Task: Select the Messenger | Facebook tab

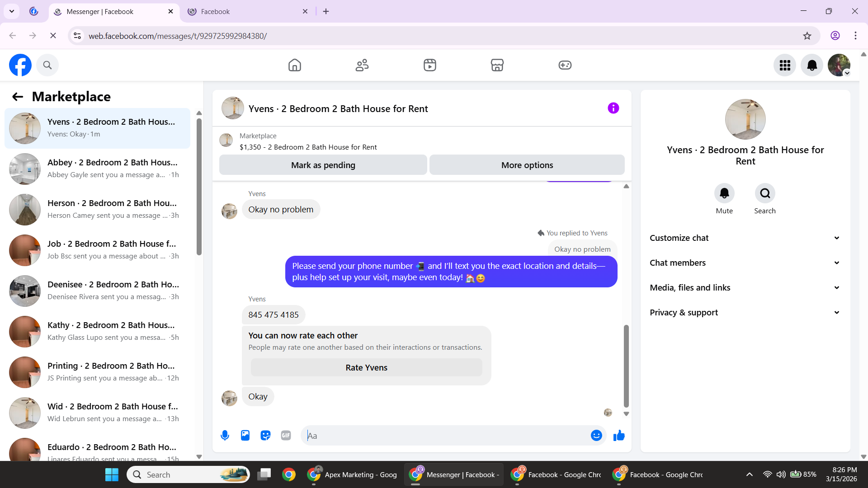Action: click(113, 12)
